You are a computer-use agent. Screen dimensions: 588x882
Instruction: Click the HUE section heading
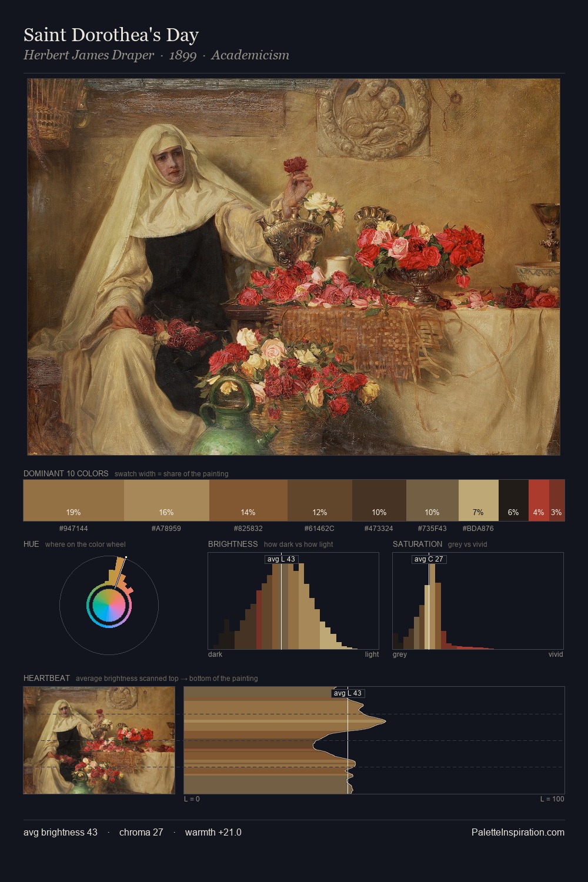[31, 544]
